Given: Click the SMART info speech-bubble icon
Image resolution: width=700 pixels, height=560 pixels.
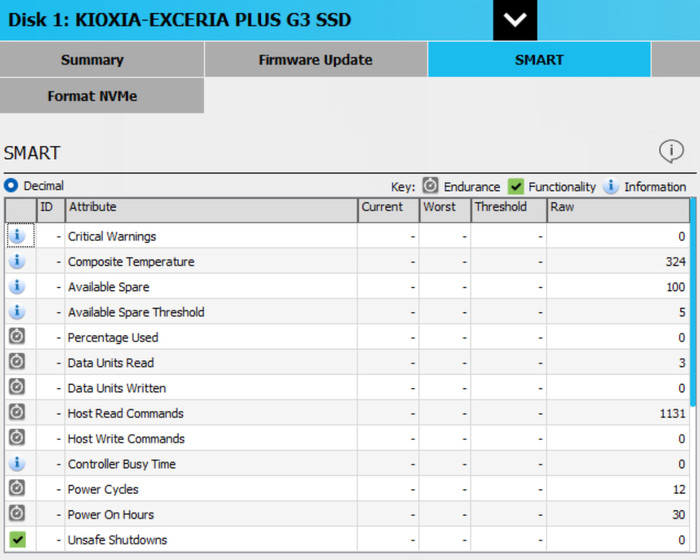Looking at the screenshot, I should [671, 151].
